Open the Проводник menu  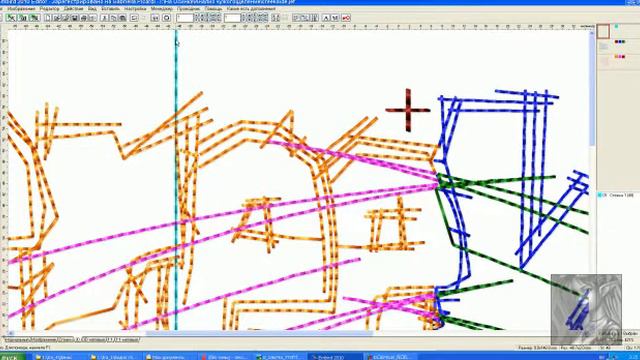coord(189,9)
